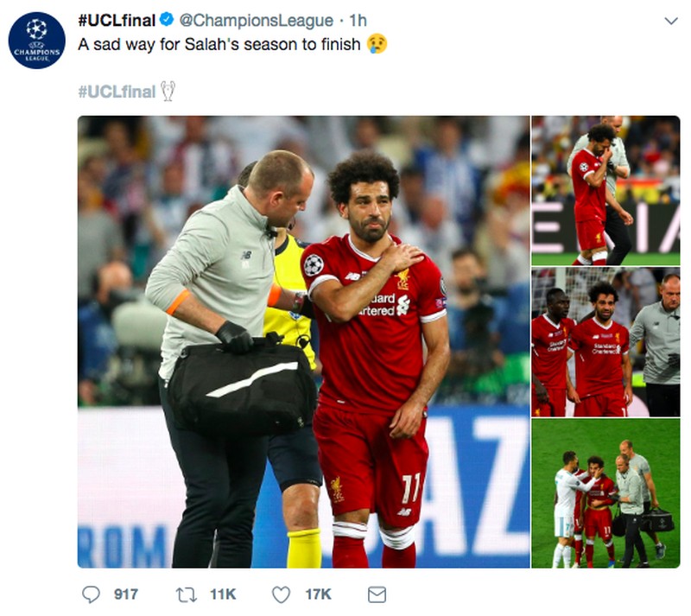Click the crying face emoji
The width and height of the screenshot is (691, 616).
[x=377, y=44]
